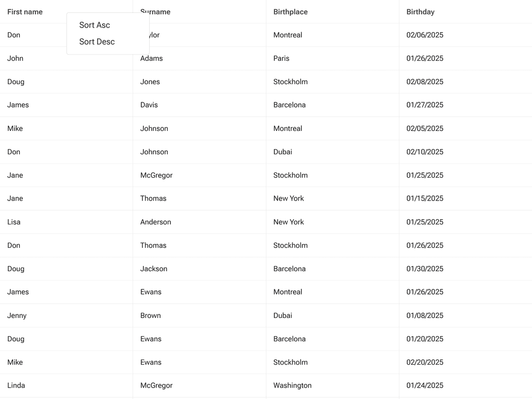Screen dimensions: 532x399
Task: Click the Birthplace column header
Action: [x=290, y=12]
